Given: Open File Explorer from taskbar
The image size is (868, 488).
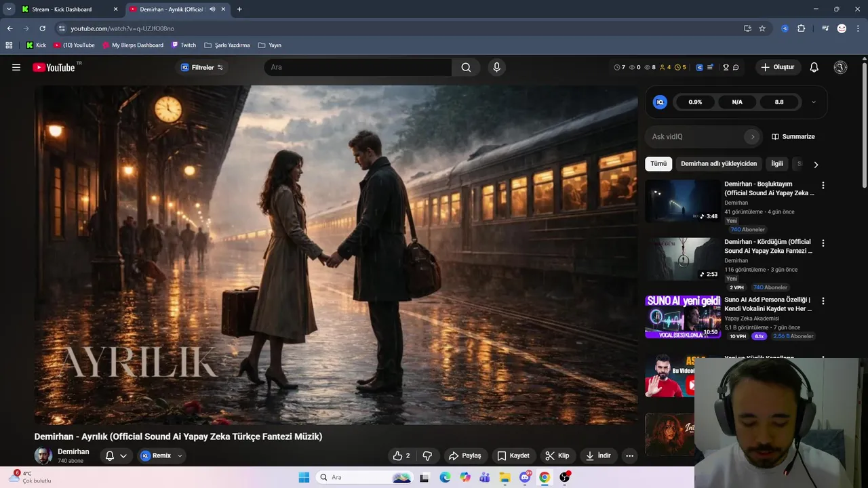Looking at the screenshot, I should point(505,477).
